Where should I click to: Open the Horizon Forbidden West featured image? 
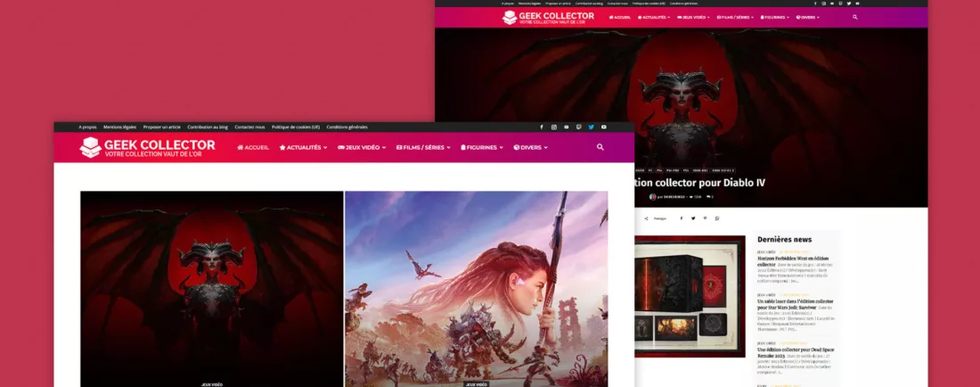[477, 289]
